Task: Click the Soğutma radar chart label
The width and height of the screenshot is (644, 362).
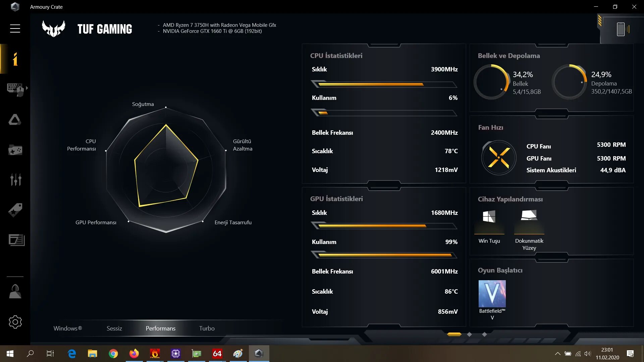Action: click(x=143, y=104)
